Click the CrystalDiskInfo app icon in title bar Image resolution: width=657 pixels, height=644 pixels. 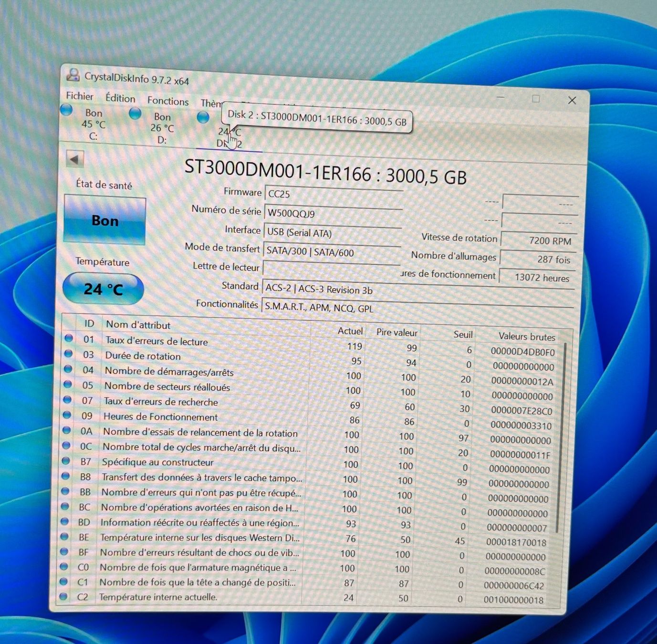pos(73,74)
